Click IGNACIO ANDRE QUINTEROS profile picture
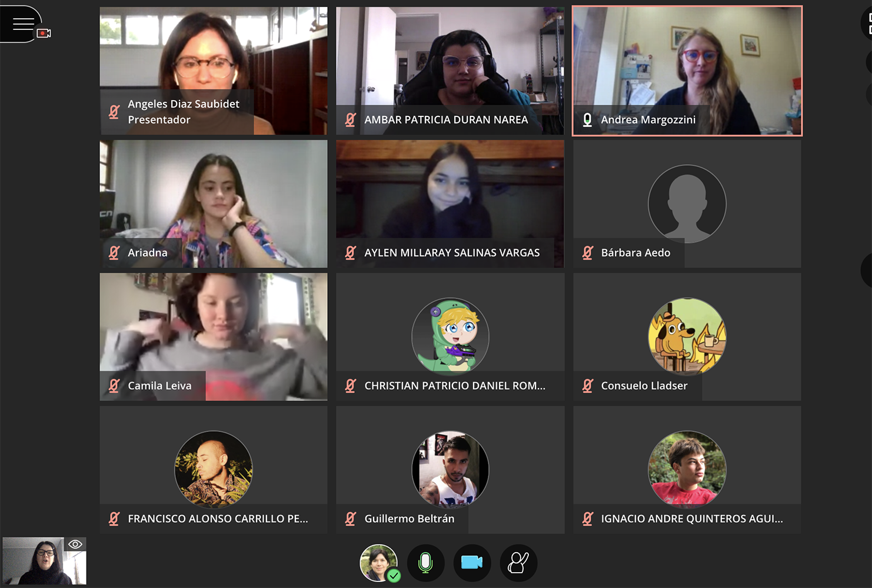This screenshot has height=588, width=872. point(687,469)
